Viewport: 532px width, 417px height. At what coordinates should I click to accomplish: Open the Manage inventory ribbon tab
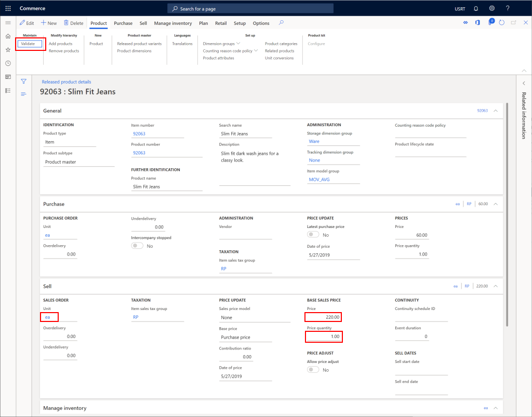pos(172,23)
